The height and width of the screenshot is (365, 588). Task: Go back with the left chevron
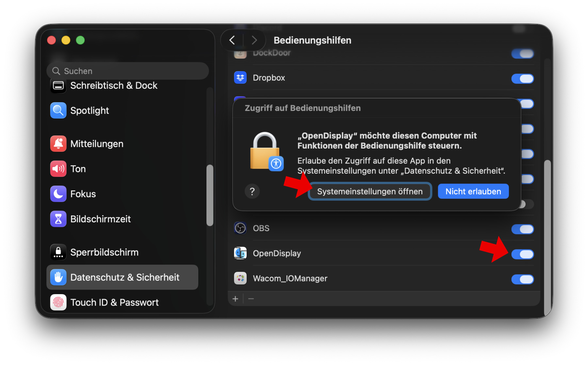click(x=232, y=40)
